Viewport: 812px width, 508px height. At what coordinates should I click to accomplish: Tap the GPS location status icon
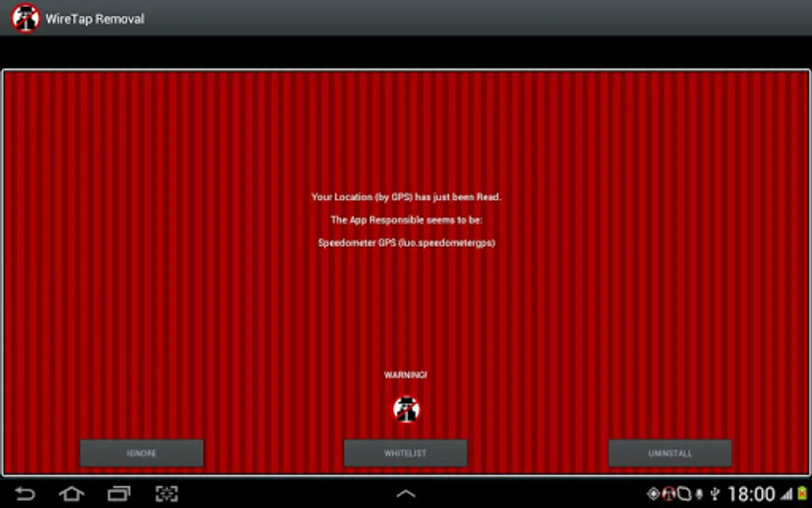pos(653,494)
